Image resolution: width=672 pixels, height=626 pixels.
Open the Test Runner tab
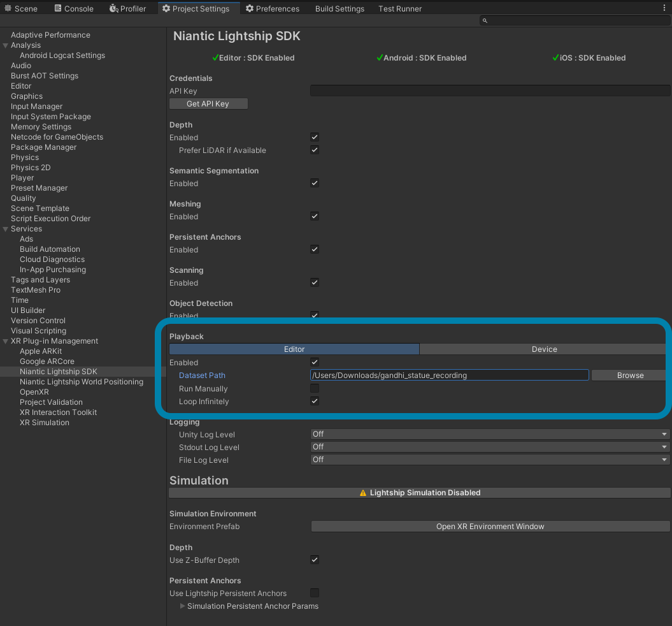coord(399,8)
